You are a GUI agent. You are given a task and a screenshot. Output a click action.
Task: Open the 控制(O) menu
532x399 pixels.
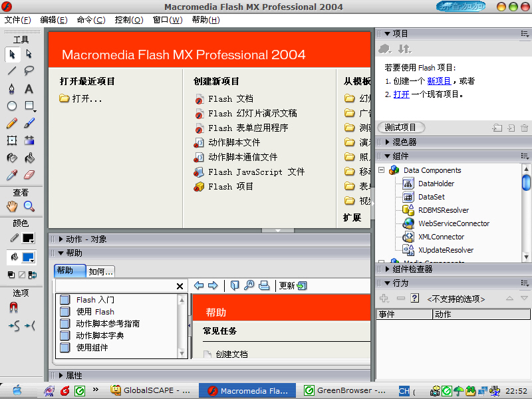[x=129, y=20]
